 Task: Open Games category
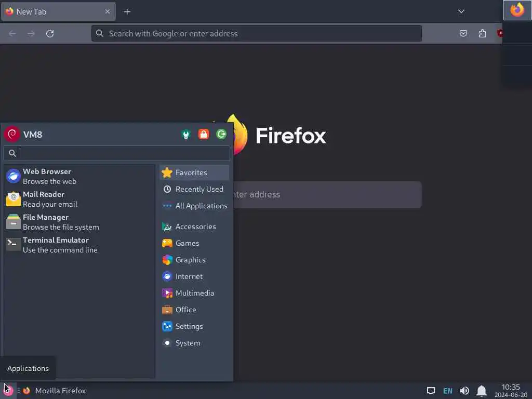coord(194,243)
